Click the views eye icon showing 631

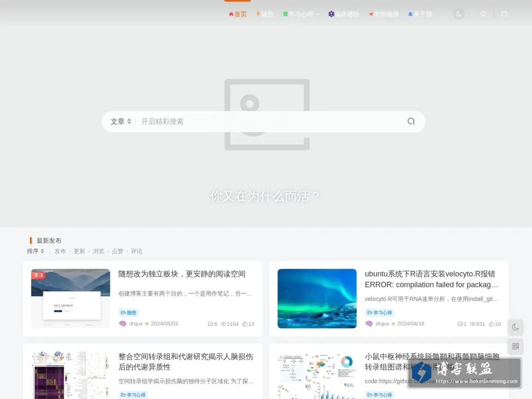pyautogui.click(x=473, y=324)
